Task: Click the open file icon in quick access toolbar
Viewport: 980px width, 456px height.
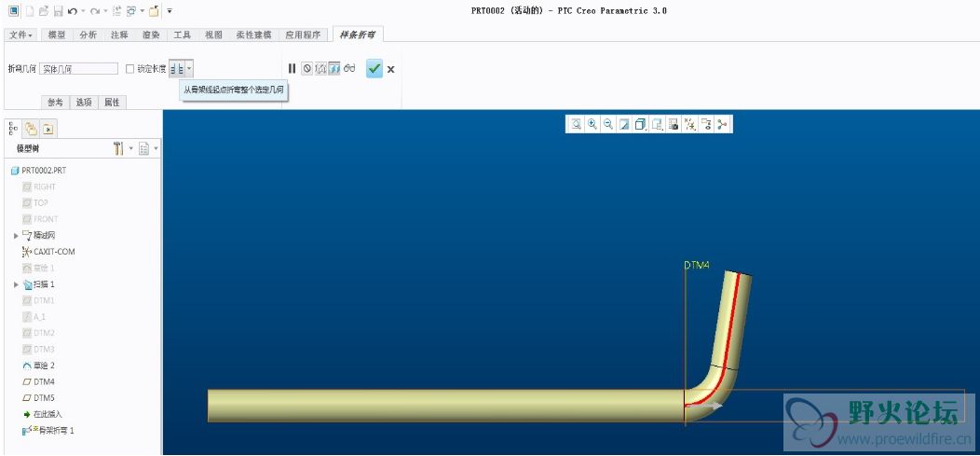Action: click(44, 11)
